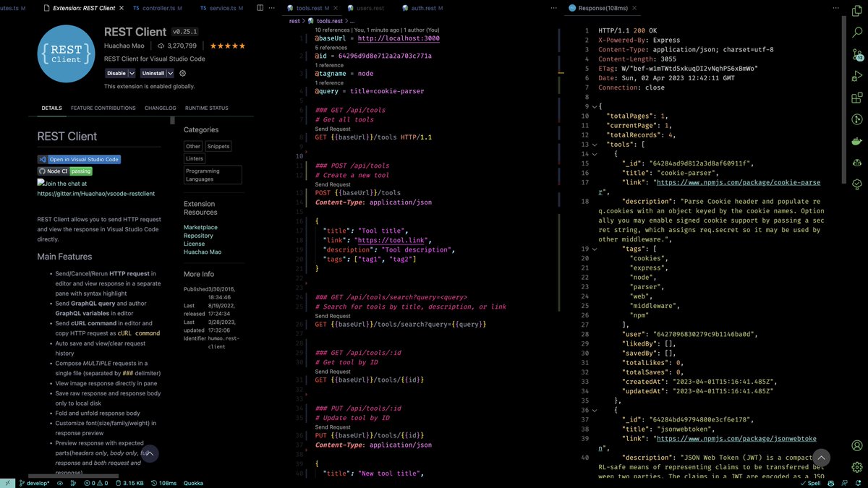
Task: Open the Repository resource link
Action: coord(198,236)
